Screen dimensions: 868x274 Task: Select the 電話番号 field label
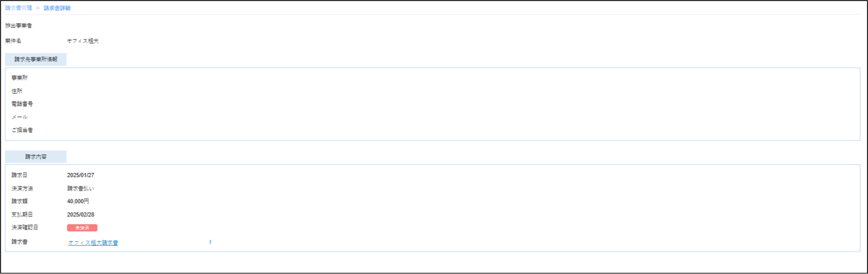tap(22, 104)
